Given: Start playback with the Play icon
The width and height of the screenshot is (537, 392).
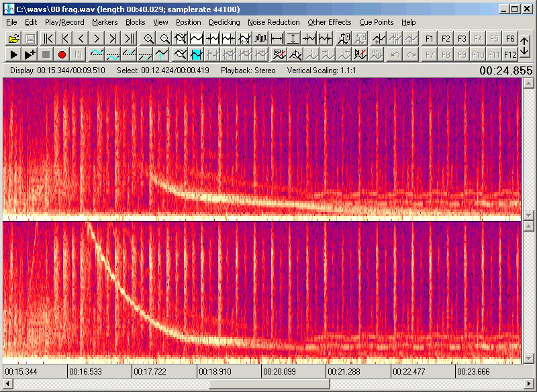Looking at the screenshot, I should pos(13,55).
